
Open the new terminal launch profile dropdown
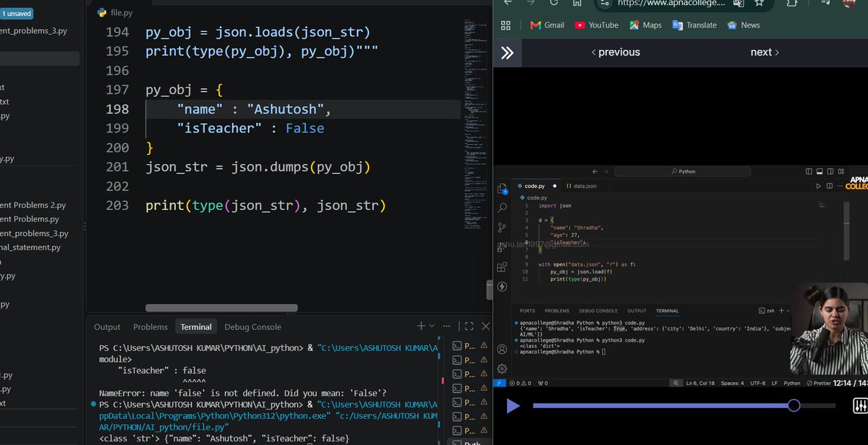pyautogui.click(x=432, y=326)
